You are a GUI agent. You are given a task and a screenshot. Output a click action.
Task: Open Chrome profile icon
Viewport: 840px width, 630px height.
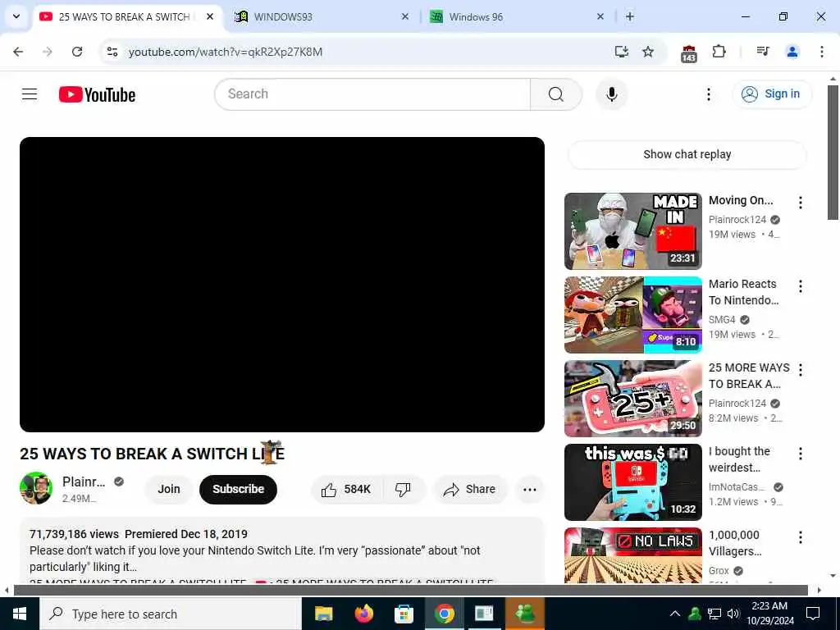[x=792, y=52]
